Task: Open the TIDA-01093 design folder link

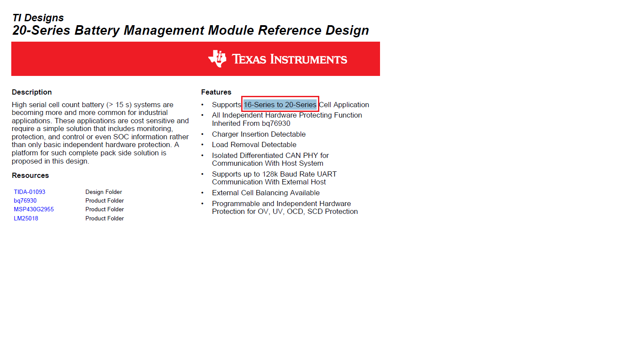Action: pos(29,192)
